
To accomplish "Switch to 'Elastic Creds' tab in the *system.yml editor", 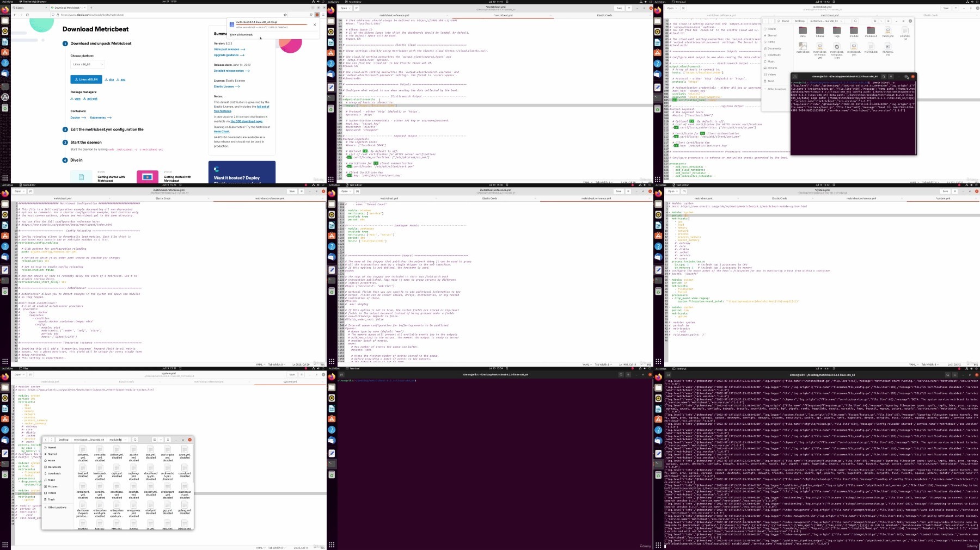I will point(780,198).
